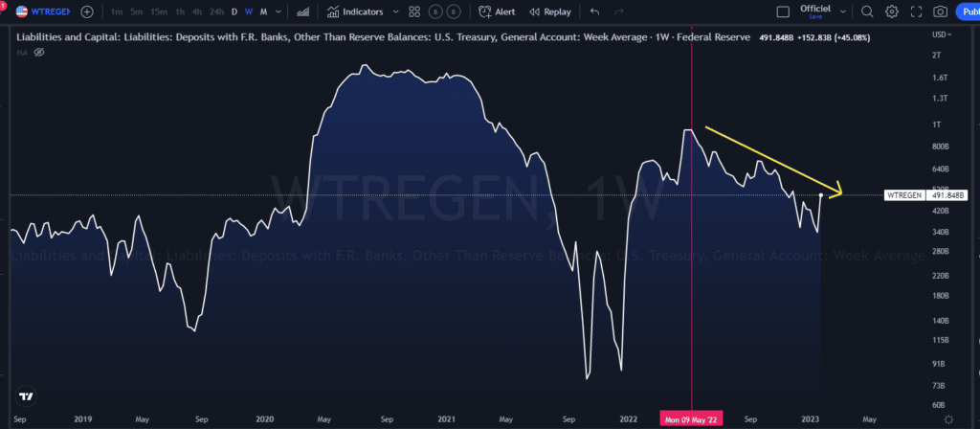Click the +152.83B (+45.08%) change value
This screenshot has height=429, width=980.
coord(833,37)
